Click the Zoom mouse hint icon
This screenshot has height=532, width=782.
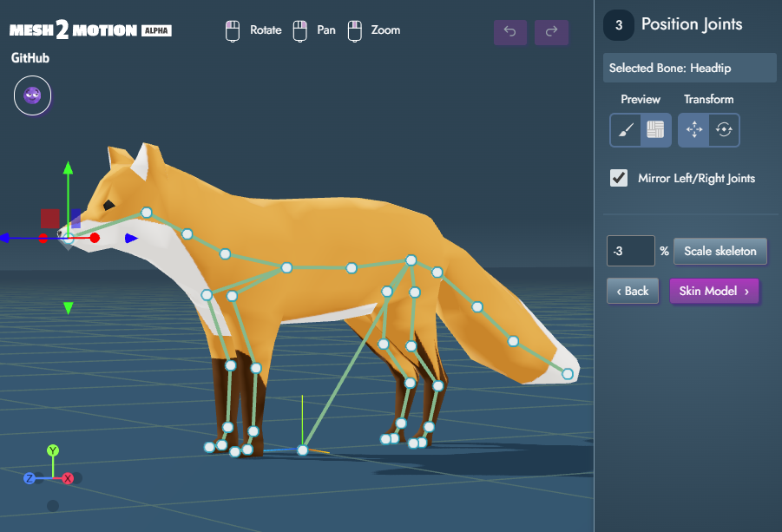click(355, 31)
